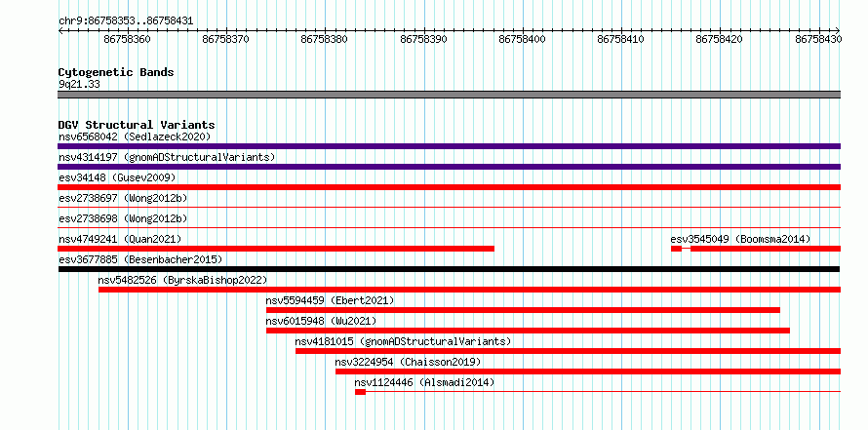The height and width of the screenshot is (430, 868).
Task: Select the red bar for esv34148
Action: click(449, 187)
